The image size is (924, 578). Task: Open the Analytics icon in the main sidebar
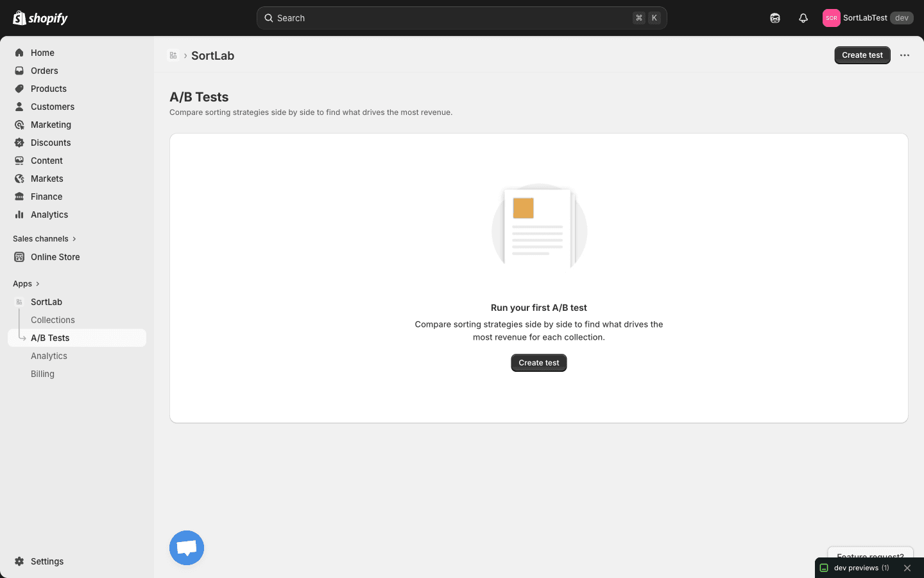coord(19,215)
